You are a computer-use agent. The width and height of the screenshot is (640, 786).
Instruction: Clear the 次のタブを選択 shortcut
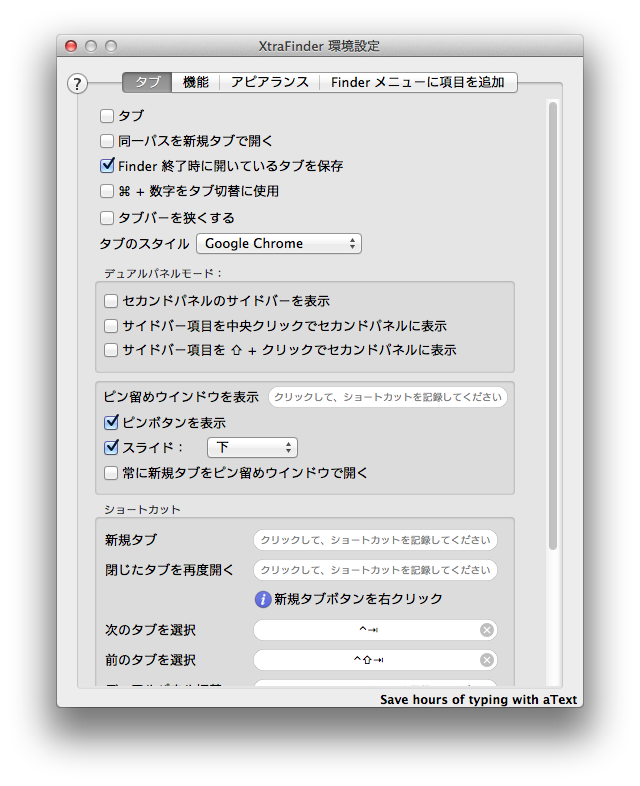[486, 630]
